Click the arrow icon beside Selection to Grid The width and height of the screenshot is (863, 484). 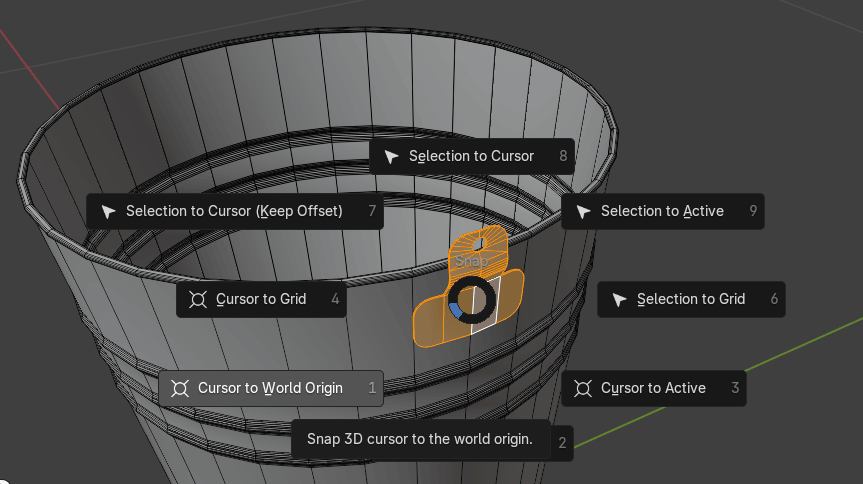tap(619, 299)
